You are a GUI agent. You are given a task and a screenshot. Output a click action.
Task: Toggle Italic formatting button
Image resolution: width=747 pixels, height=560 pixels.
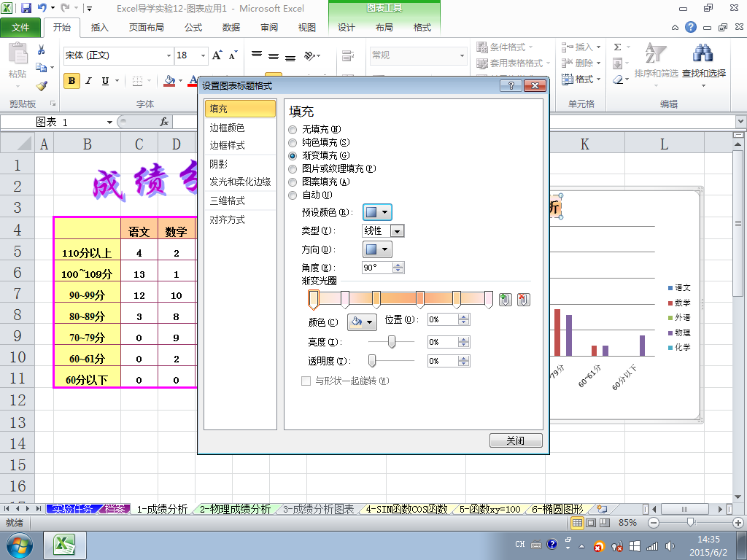click(x=88, y=81)
